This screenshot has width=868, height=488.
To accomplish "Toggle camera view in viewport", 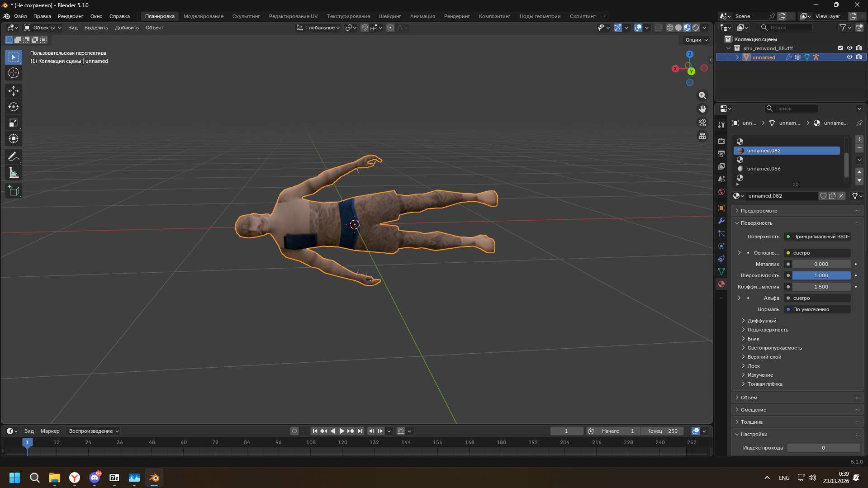I will pos(702,123).
